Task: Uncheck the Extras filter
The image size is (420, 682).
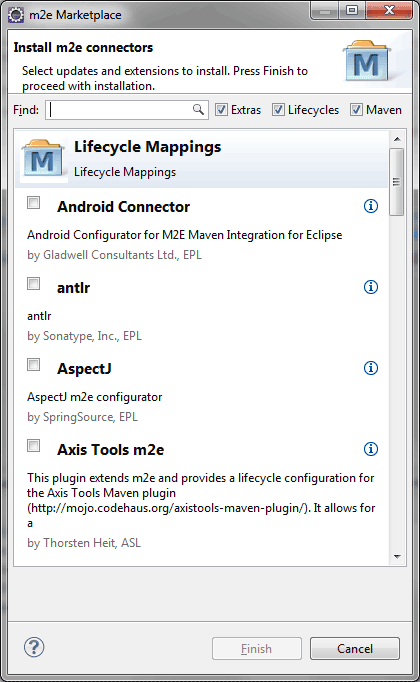Action: (221, 110)
